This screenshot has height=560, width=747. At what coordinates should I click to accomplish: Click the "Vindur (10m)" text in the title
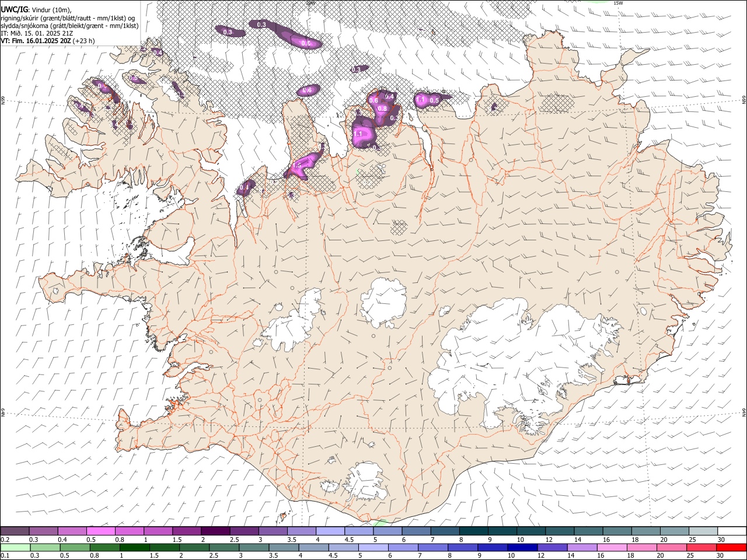[51, 10]
